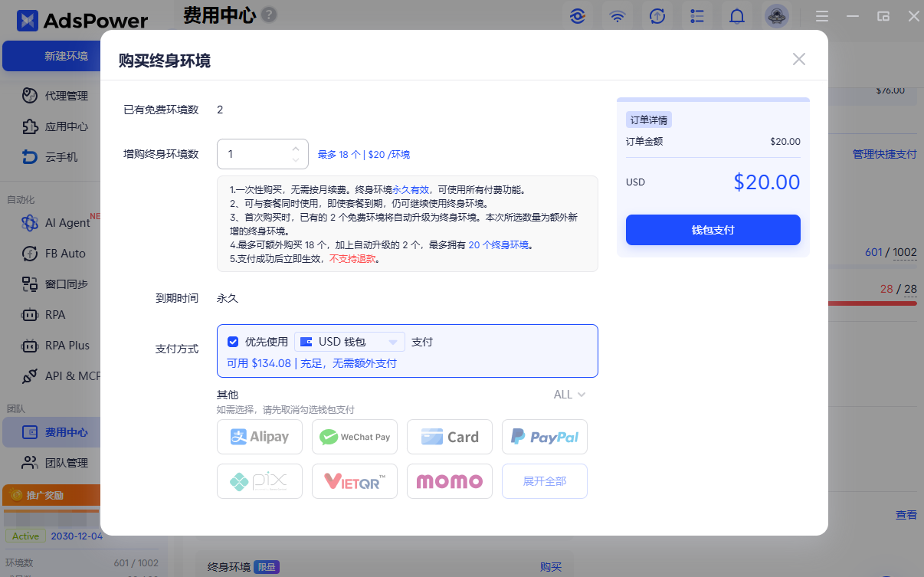
Task: Click the 云手机 sidebar icon
Action: click(30, 157)
